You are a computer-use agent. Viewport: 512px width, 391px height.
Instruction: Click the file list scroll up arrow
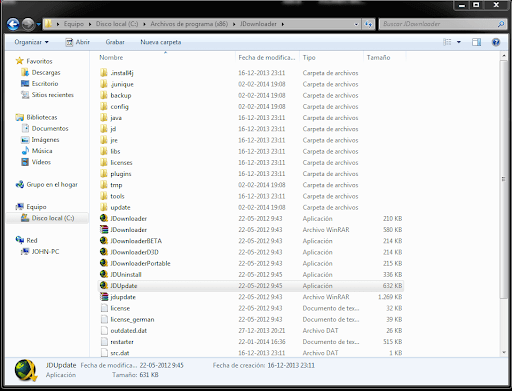[x=504, y=56]
